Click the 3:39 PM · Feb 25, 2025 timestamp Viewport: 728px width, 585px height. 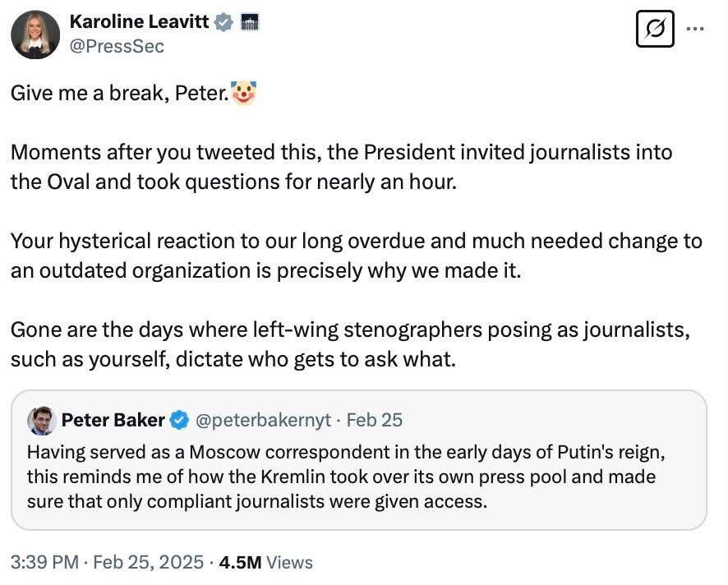[x=107, y=562]
